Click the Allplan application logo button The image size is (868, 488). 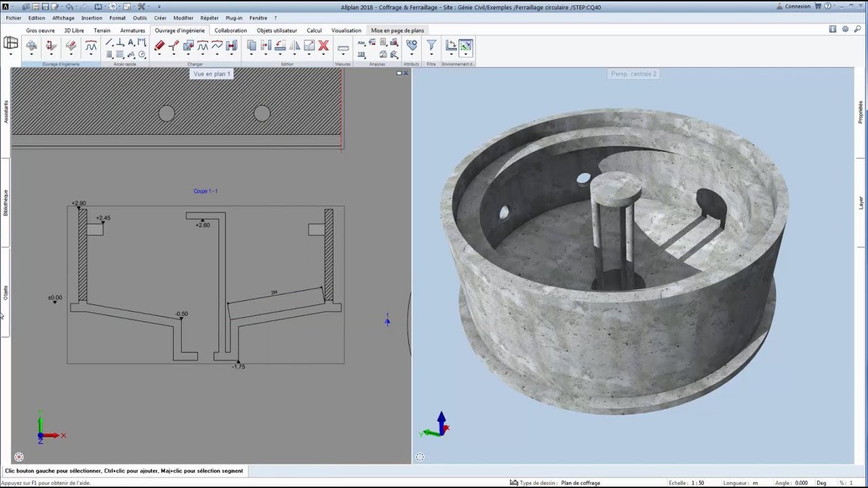click(5, 7)
